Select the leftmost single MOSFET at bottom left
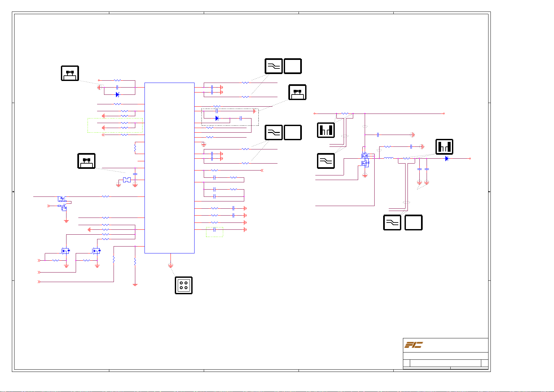 click(x=66, y=251)
